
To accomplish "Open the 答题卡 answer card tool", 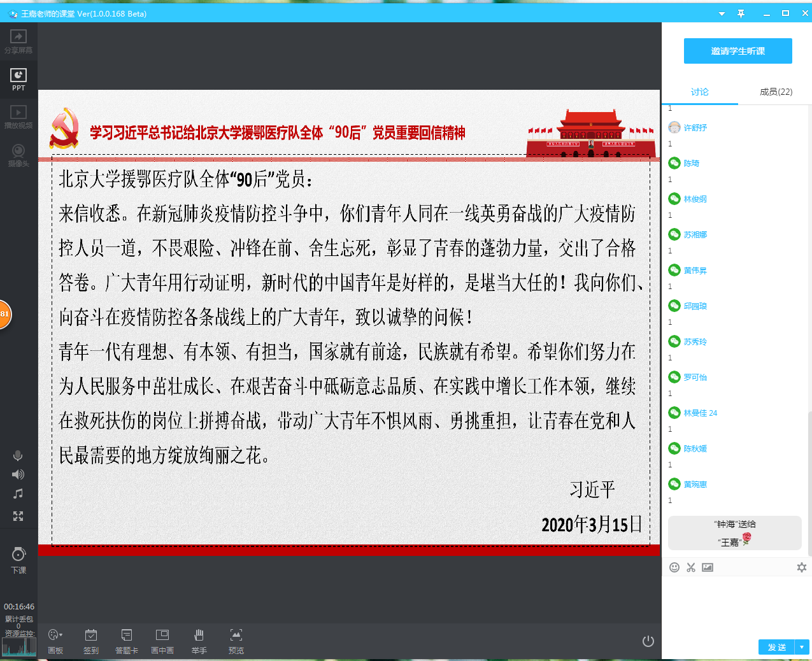I will pos(127,640).
